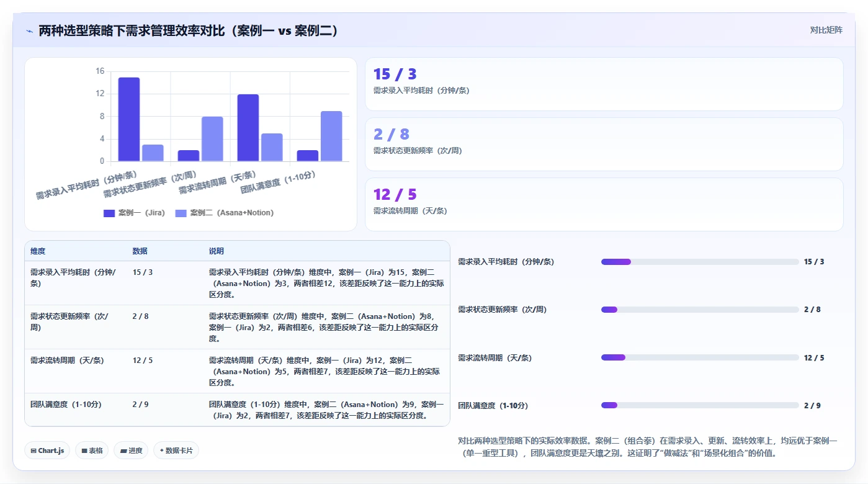The width and height of the screenshot is (868, 484).
Task: Click the 表格 tag chip
Action: (92, 450)
